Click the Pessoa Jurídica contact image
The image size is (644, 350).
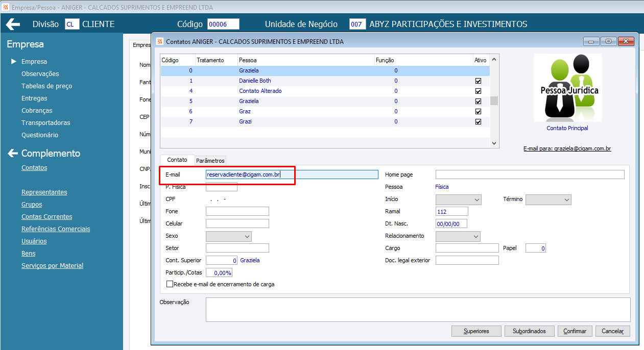567,87
